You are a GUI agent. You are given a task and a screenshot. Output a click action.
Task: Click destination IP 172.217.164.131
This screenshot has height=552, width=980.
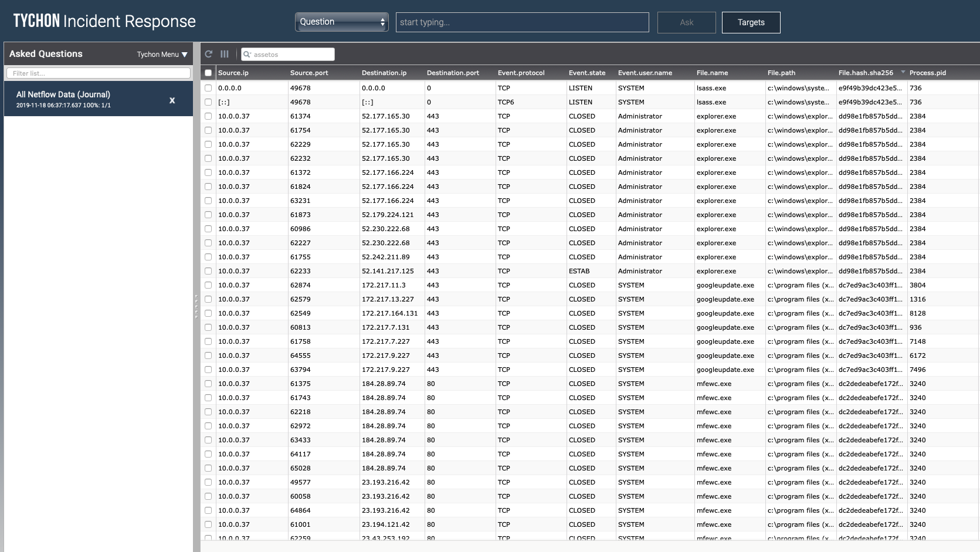[x=390, y=313]
